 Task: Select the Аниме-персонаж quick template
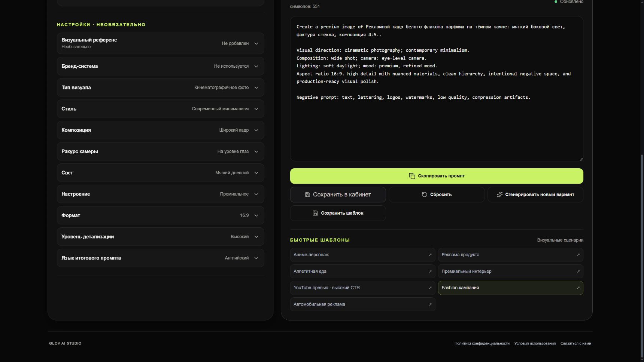(x=362, y=255)
